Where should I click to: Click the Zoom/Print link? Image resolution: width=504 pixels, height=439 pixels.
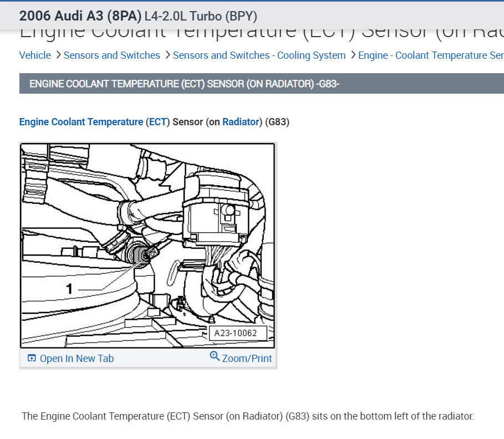(x=247, y=358)
